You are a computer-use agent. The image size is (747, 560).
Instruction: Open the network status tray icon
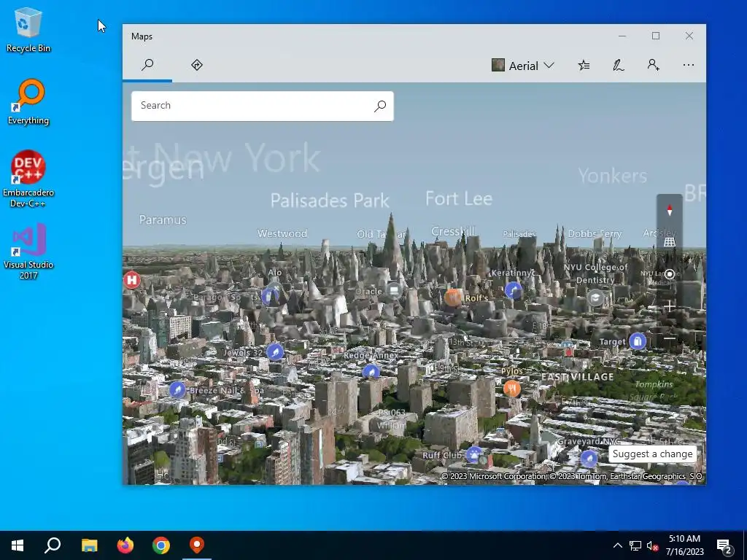click(x=635, y=545)
